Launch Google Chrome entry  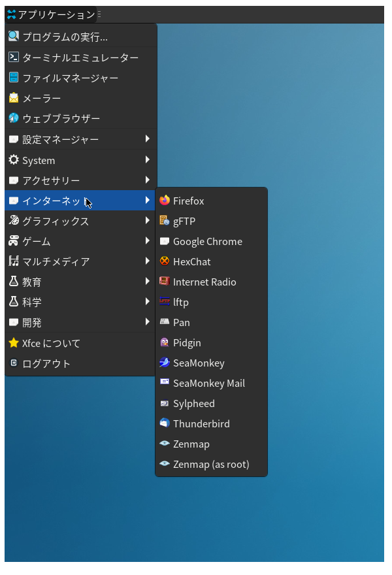[211, 241]
